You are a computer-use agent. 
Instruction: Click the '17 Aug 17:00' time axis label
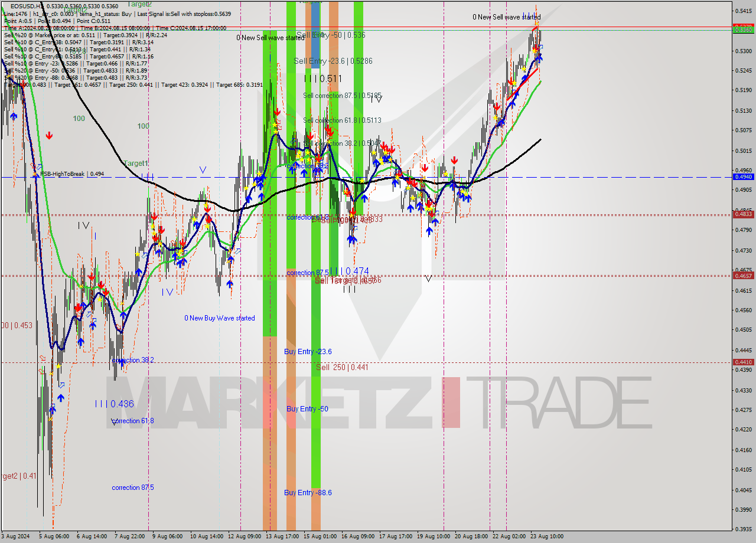(396, 537)
